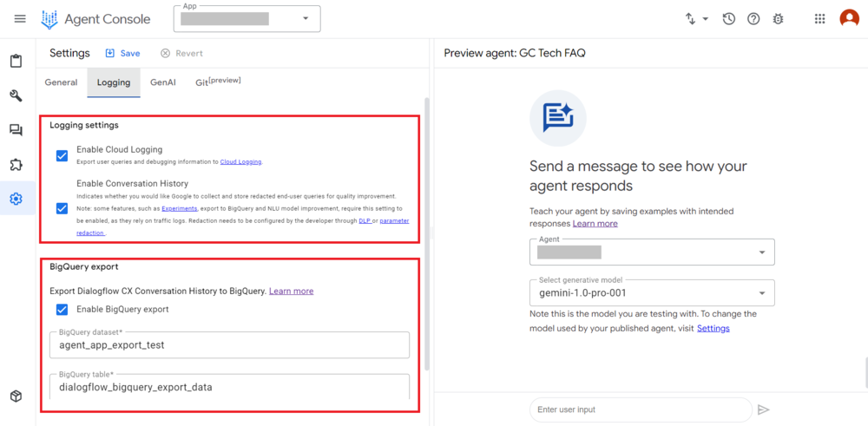868x426 pixels.
Task: Toggle Enable BigQuery export checkbox
Action: [62, 309]
